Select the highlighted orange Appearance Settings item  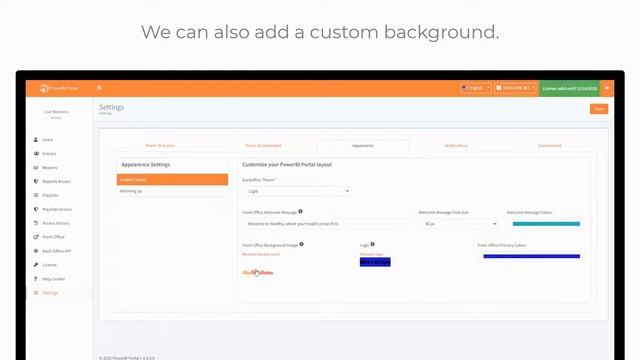(172, 180)
